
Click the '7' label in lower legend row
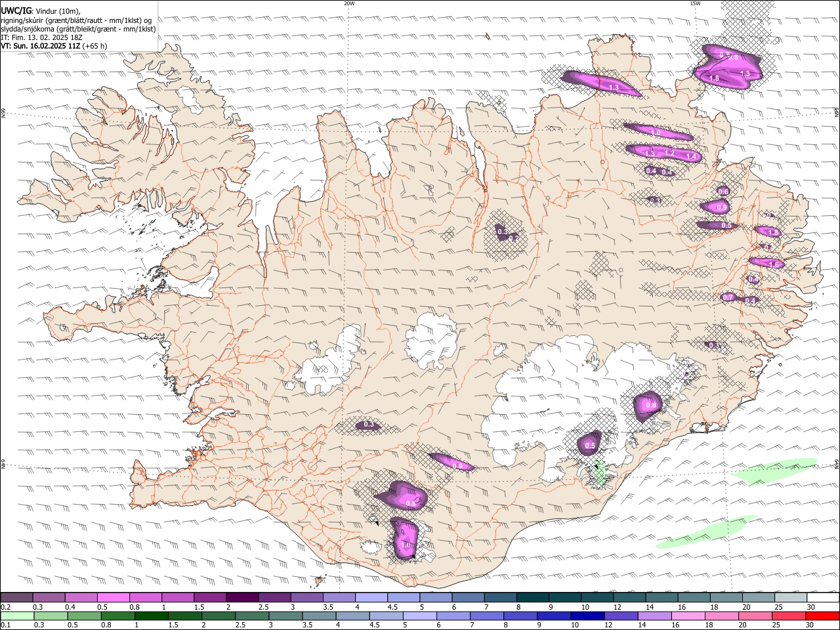point(472,625)
